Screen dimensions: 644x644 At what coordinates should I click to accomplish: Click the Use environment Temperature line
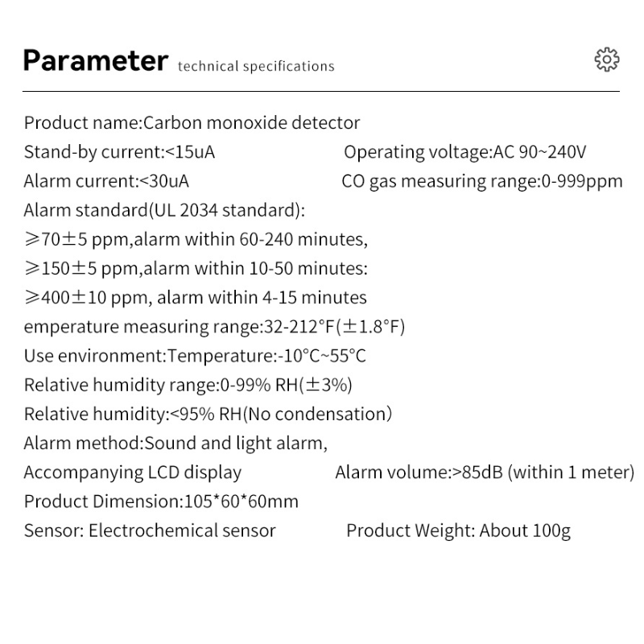195,356
